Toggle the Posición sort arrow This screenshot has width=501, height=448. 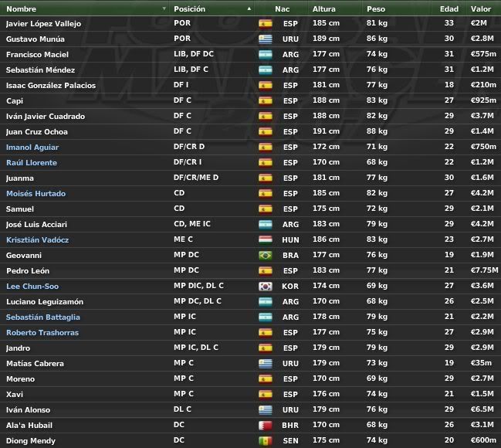pyautogui.click(x=249, y=8)
